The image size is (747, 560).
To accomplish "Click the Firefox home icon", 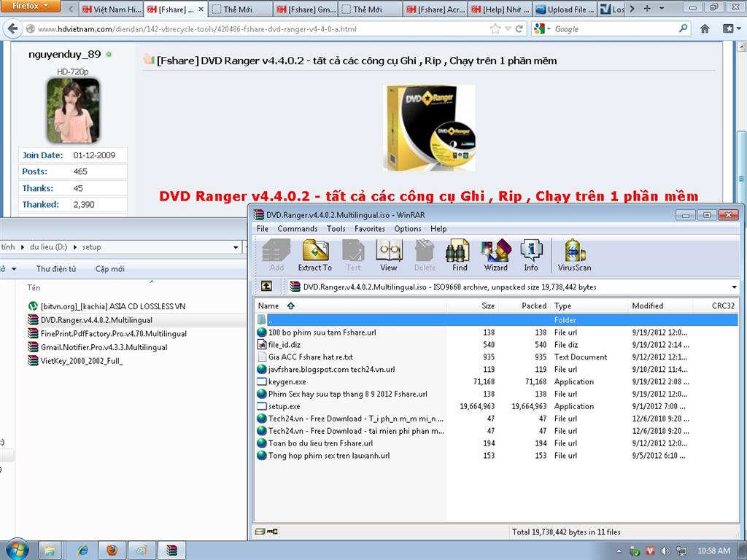I will click(x=705, y=28).
